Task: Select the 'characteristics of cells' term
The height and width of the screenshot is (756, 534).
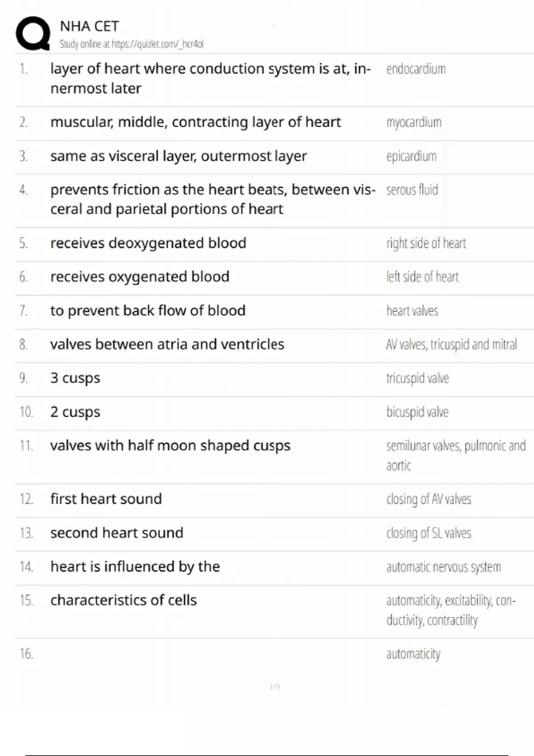Action: 123,600
